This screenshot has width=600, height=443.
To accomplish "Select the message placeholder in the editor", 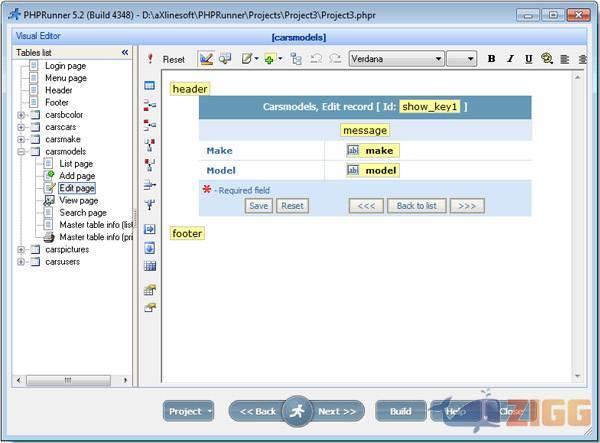I will (365, 130).
